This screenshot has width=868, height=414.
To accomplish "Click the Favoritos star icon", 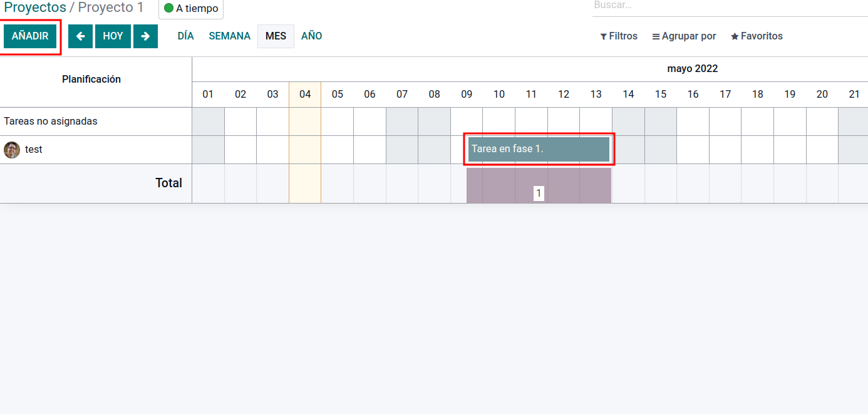I will click(735, 36).
